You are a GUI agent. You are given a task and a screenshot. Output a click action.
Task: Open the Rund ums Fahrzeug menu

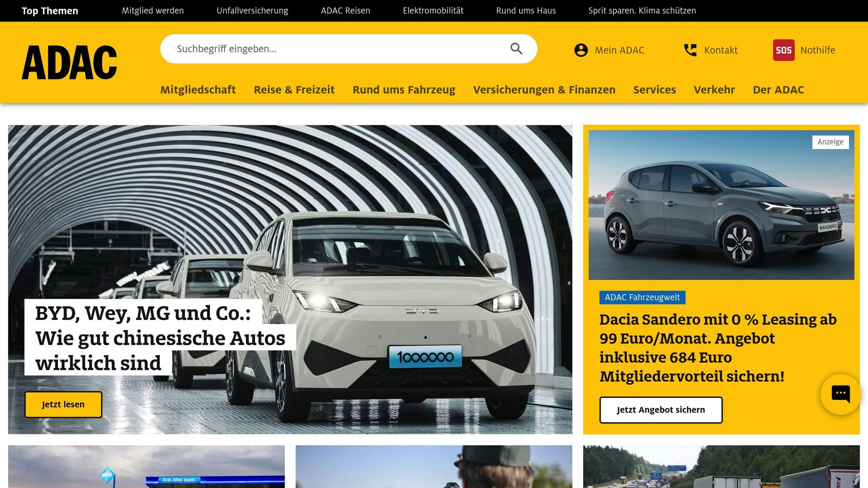[x=404, y=90]
